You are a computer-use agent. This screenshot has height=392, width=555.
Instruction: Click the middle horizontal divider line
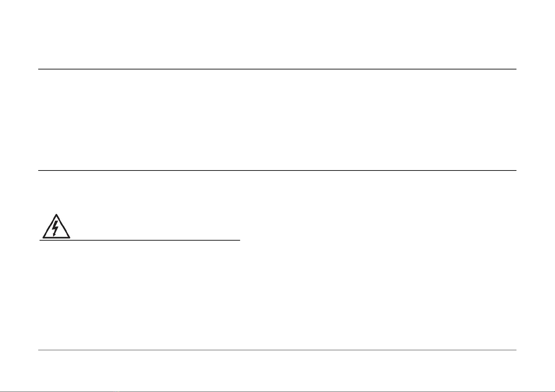(x=277, y=170)
